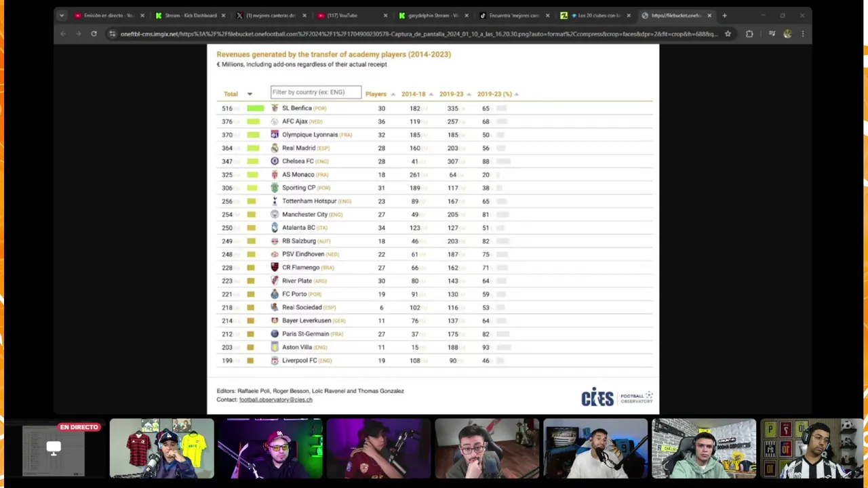Click SL Benfica's green revenue bar
This screenshot has height=488, width=868.
255,108
